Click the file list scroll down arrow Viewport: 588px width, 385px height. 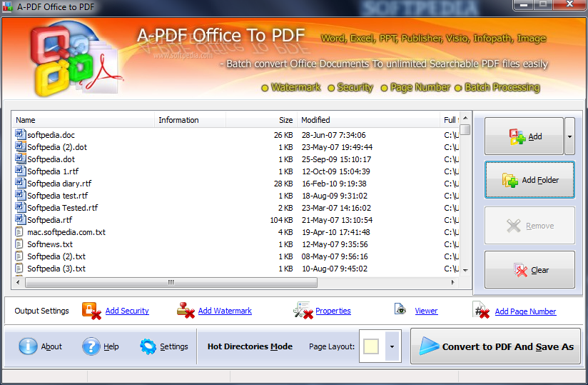(465, 270)
